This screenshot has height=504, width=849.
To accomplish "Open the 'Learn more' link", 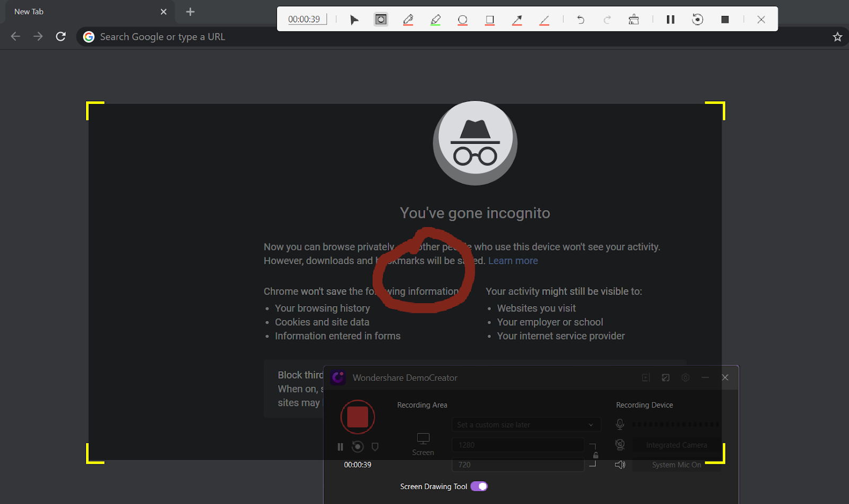I will [x=513, y=260].
